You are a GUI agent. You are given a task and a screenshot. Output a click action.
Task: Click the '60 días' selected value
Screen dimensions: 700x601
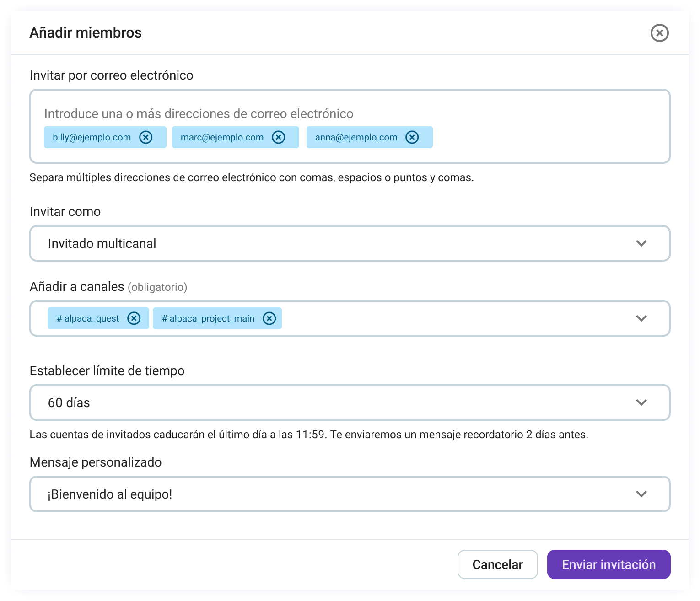tap(69, 402)
